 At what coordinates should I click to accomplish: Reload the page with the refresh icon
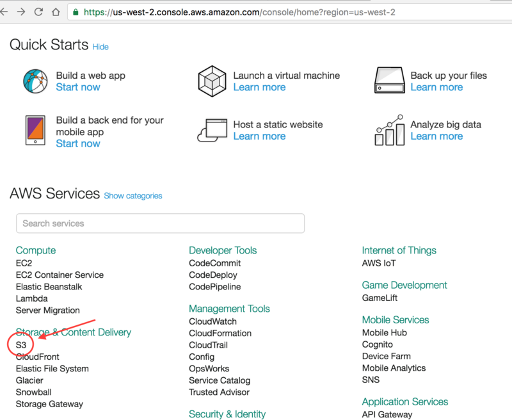pyautogui.click(x=38, y=12)
